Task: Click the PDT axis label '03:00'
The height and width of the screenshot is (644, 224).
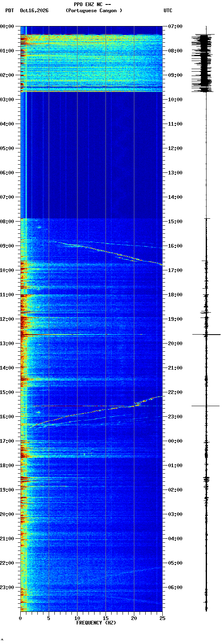Action: [7, 100]
